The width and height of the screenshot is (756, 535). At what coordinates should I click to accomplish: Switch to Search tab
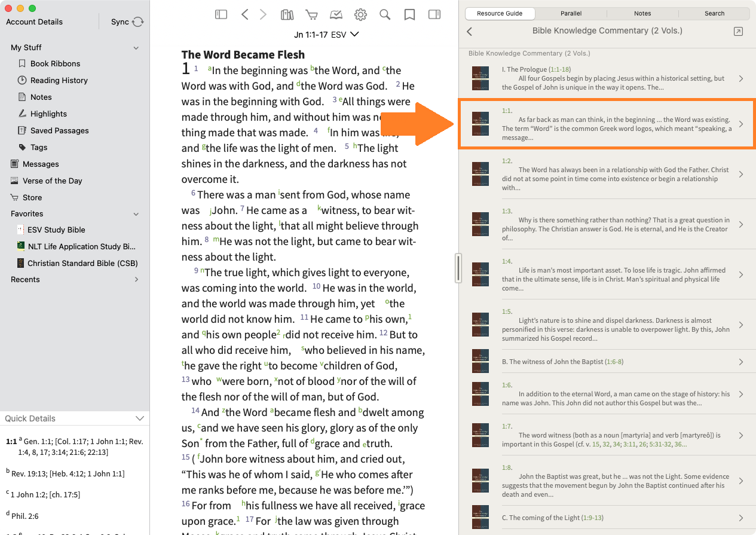click(714, 13)
